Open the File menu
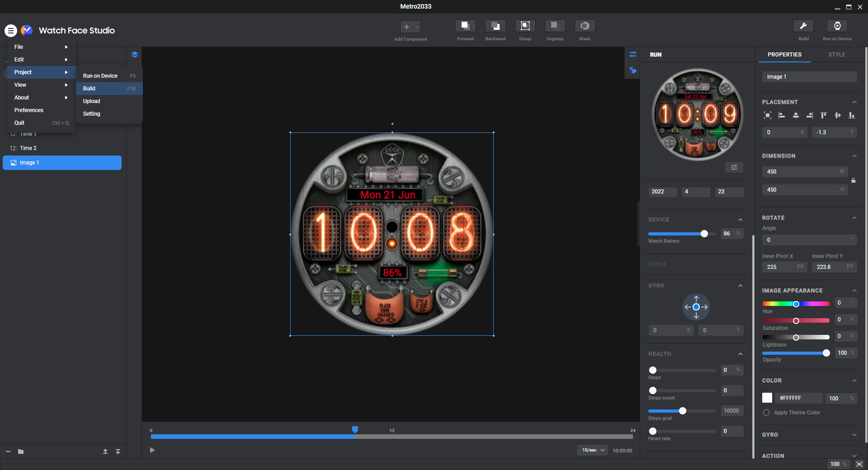This screenshot has width=868, height=470. [41, 47]
